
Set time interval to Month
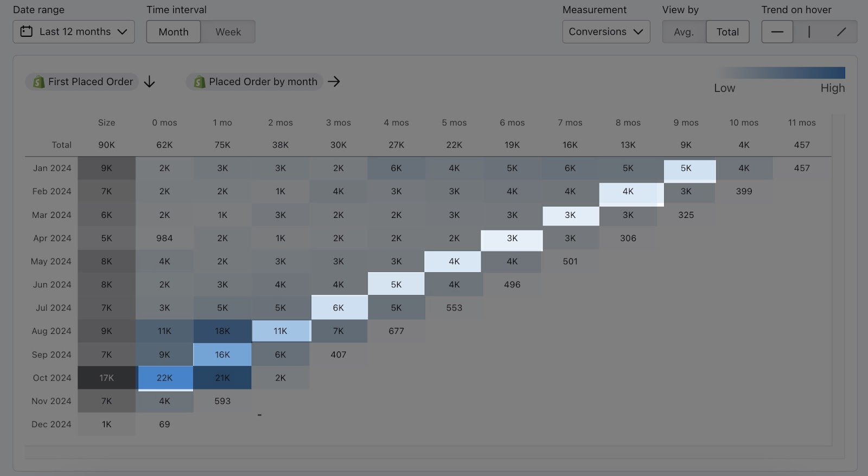pyautogui.click(x=173, y=32)
